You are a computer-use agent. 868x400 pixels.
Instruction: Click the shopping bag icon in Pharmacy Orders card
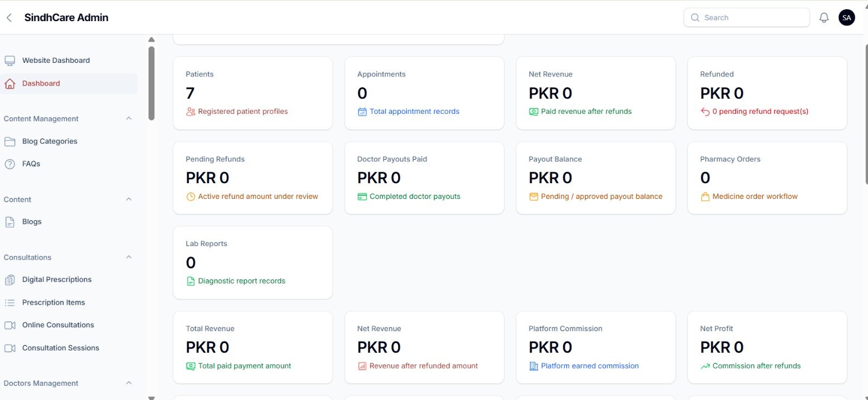click(705, 197)
